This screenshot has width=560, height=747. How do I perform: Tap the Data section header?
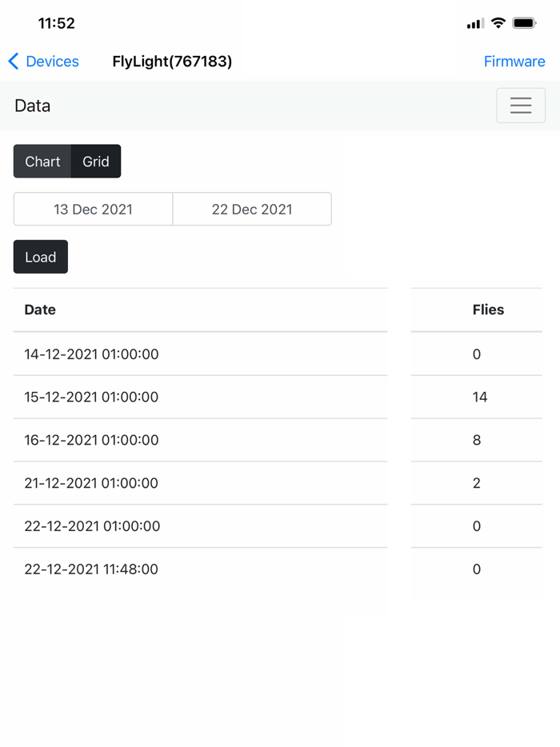point(33,106)
